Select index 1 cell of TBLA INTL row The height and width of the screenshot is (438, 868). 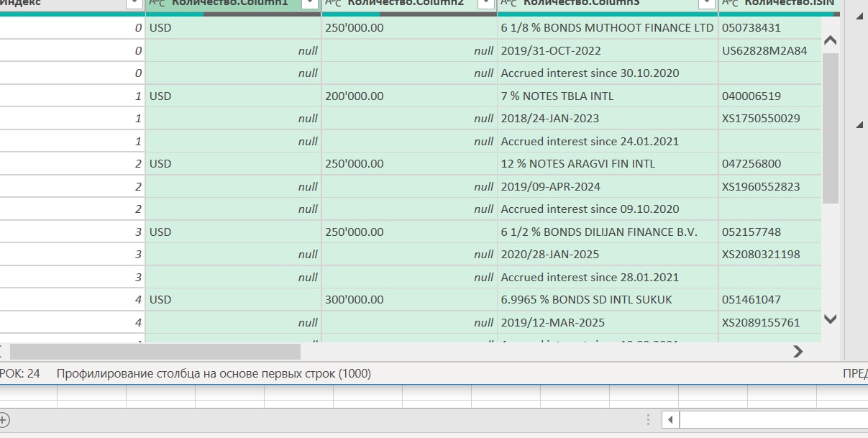(x=72, y=96)
